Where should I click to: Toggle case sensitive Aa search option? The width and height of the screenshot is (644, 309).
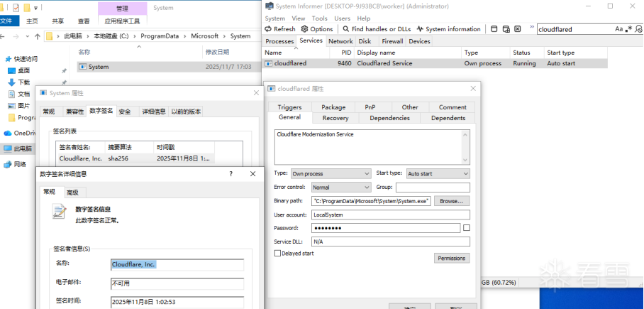(x=618, y=29)
